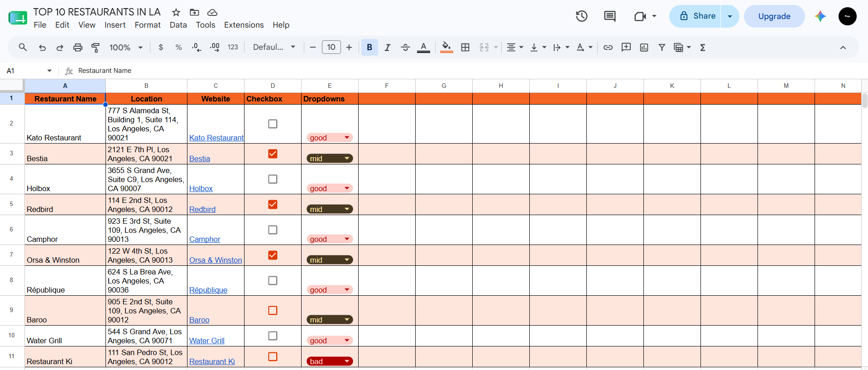Open the Gemini sparkle icon

tap(820, 16)
